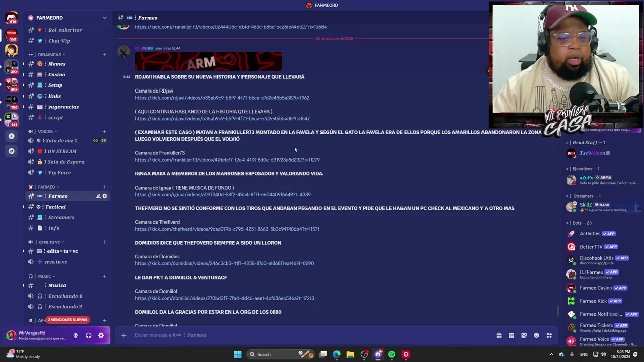The width and height of the screenshot is (644, 362).
Task: Open the xZcPx member under Ejecutivos
Action: point(602,180)
